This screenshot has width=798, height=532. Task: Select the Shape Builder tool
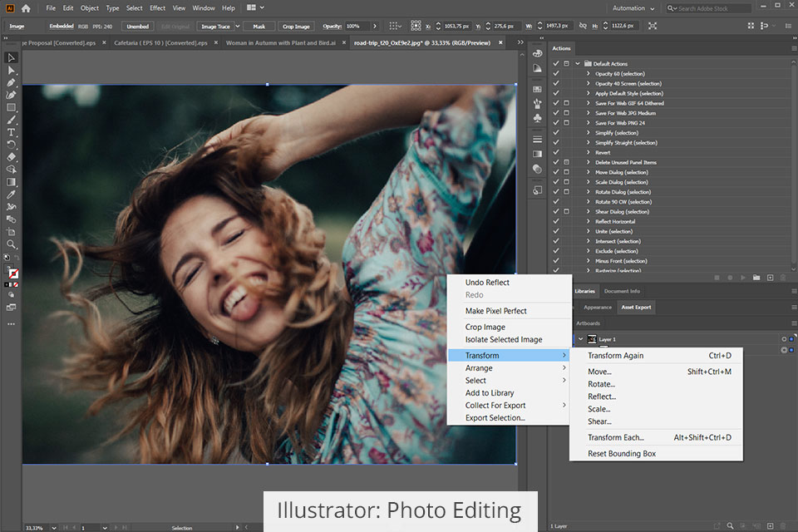11,170
